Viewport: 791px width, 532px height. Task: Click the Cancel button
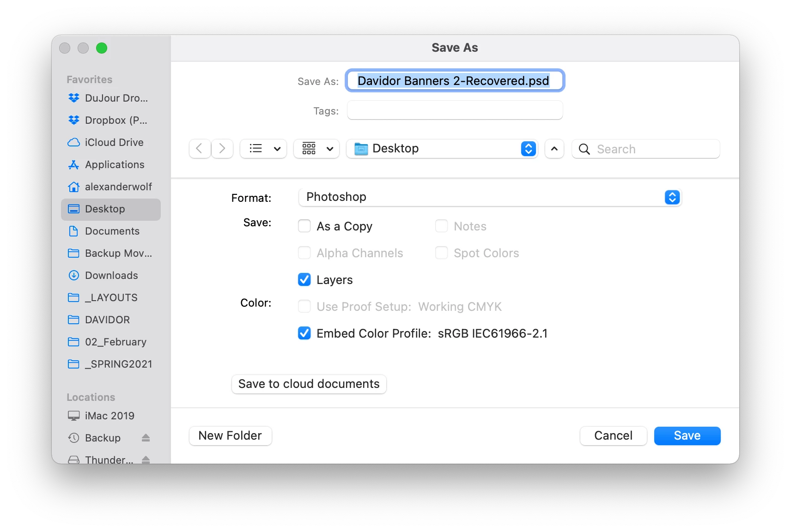click(x=614, y=436)
